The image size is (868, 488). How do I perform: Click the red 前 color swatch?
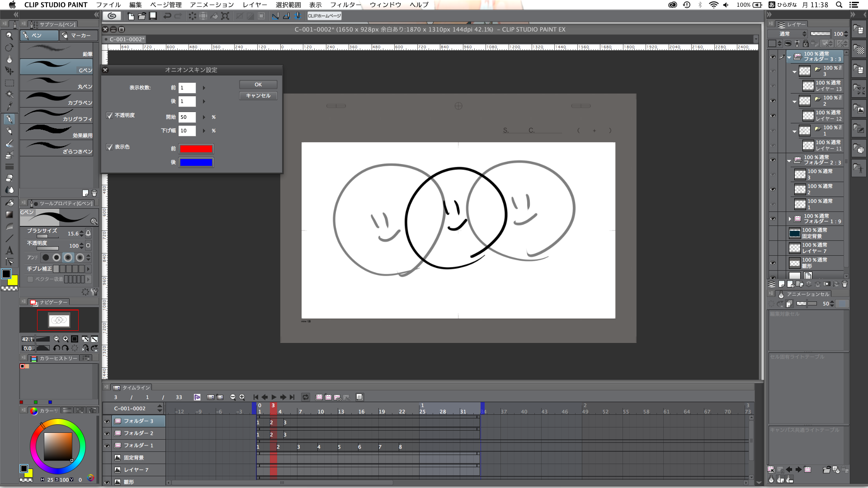pos(196,149)
